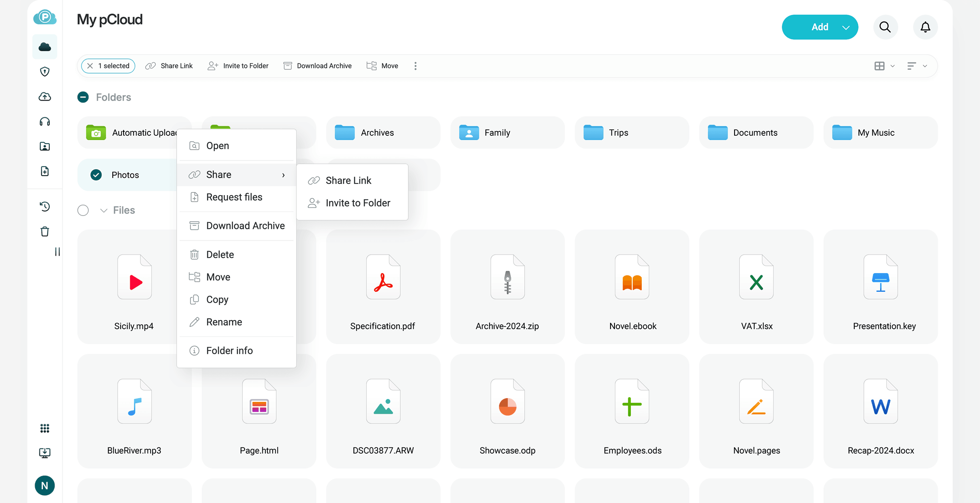The width and height of the screenshot is (980, 503).
Task: Collapse the Folders section
Action: [83, 97]
